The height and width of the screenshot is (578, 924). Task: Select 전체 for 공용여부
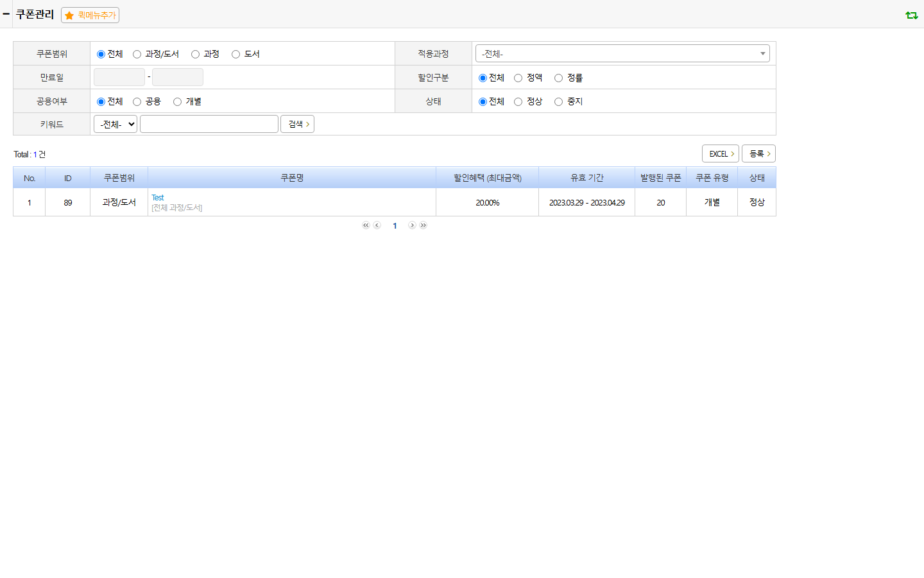[101, 101]
